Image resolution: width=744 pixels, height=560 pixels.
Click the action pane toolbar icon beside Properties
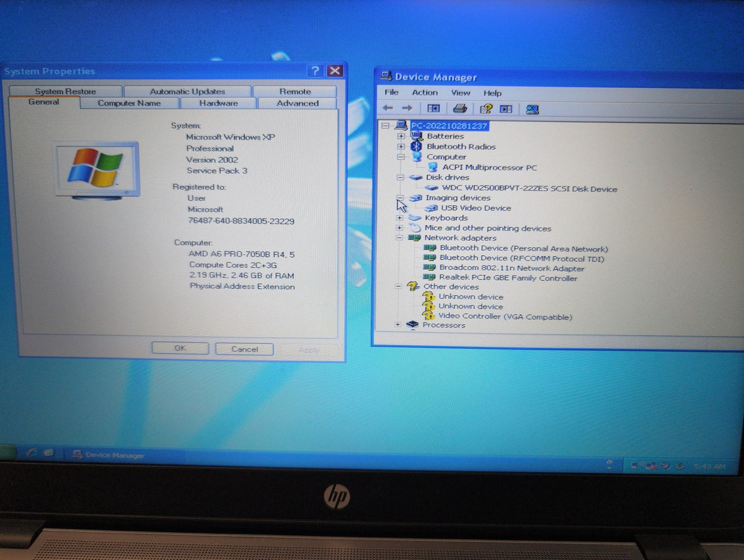point(506,109)
